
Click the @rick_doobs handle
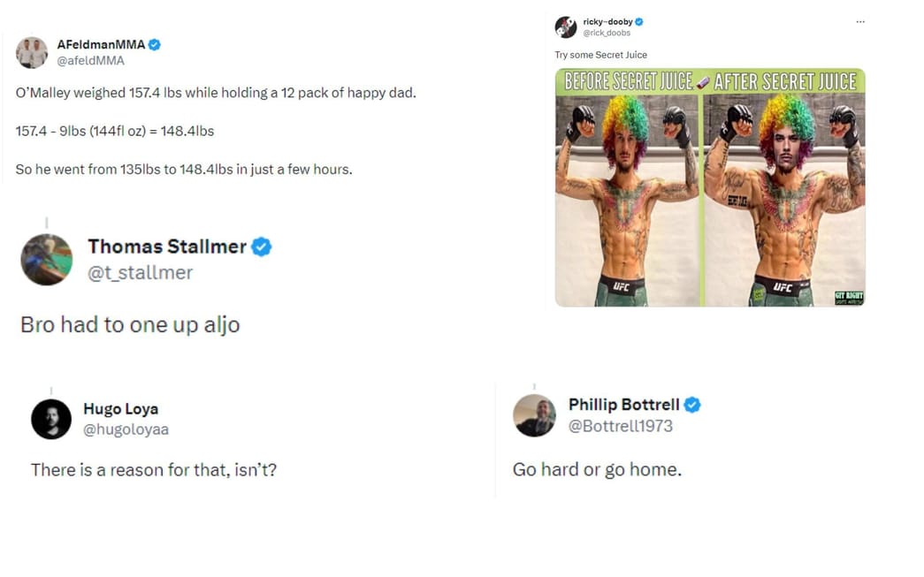click(606, 34)
